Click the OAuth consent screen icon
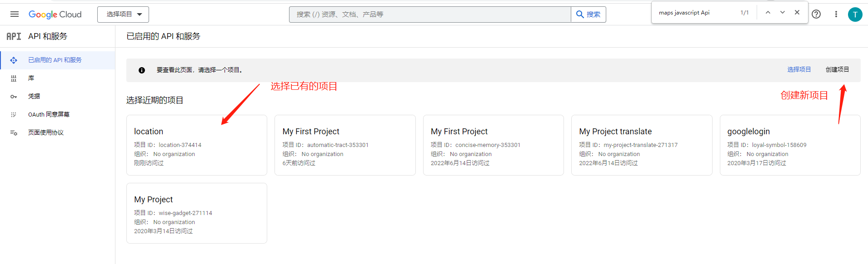 coord(14,115)
